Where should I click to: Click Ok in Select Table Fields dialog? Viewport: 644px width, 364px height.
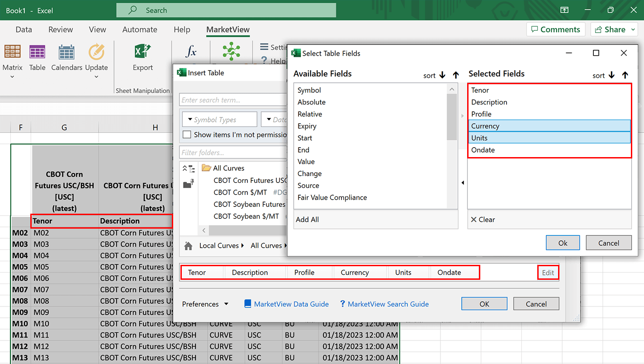click(x=563, y=243)
